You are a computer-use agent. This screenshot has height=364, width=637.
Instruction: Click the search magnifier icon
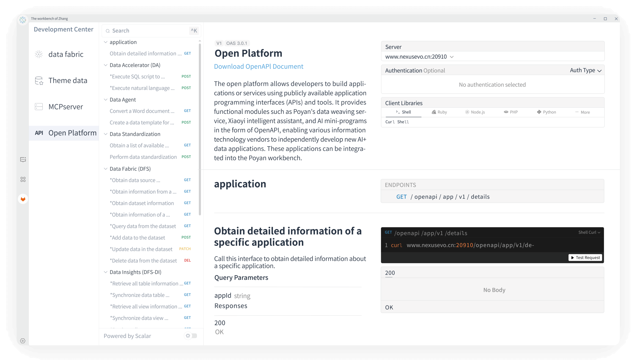(108, 31)
